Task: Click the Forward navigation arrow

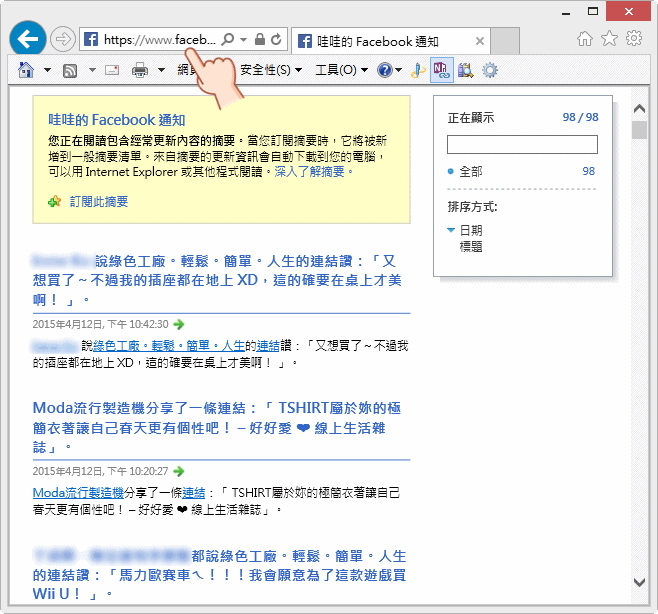Action: pos(63,39)
